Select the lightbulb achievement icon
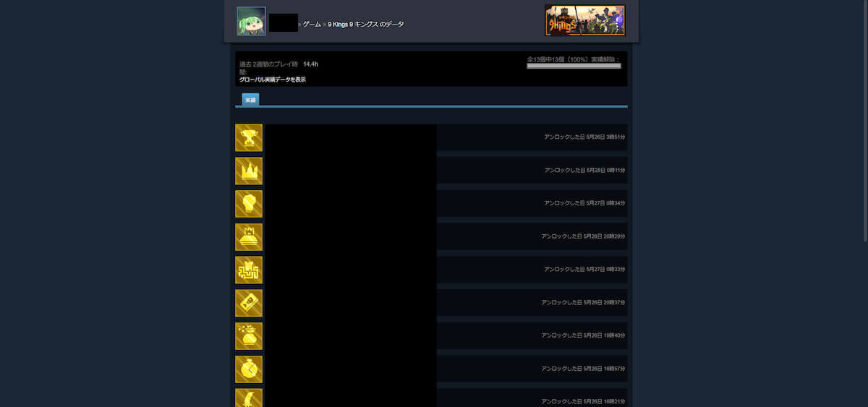 click(249, 204)
